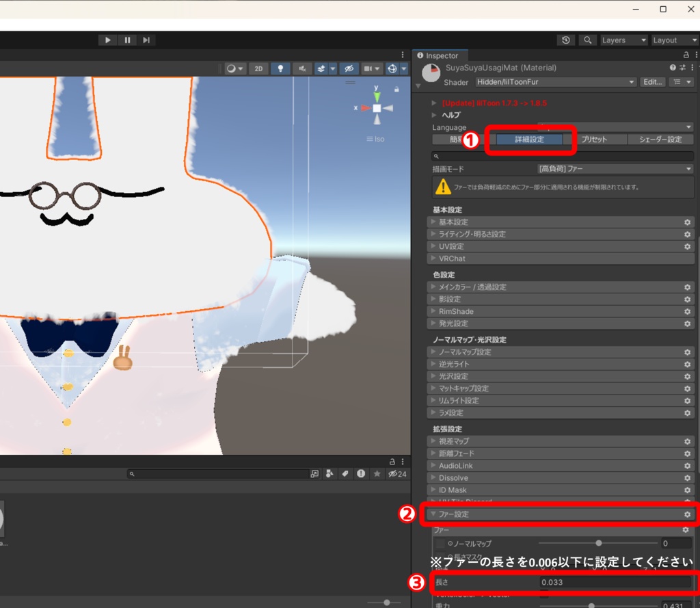The height and width of the screenshot is (608, 700).
Task: Open the 描画モード dropdown
Action: coord(615,169)
